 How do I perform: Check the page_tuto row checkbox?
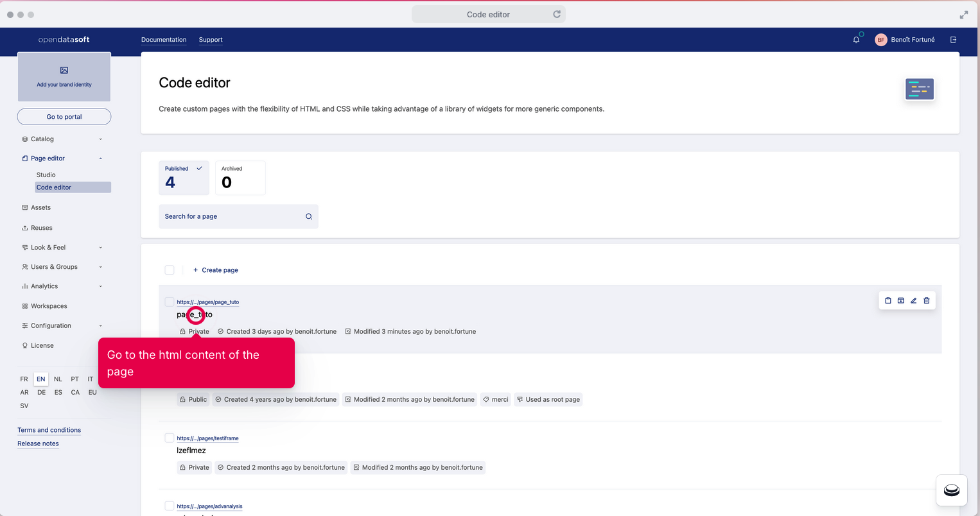click(x=170, y=302)
